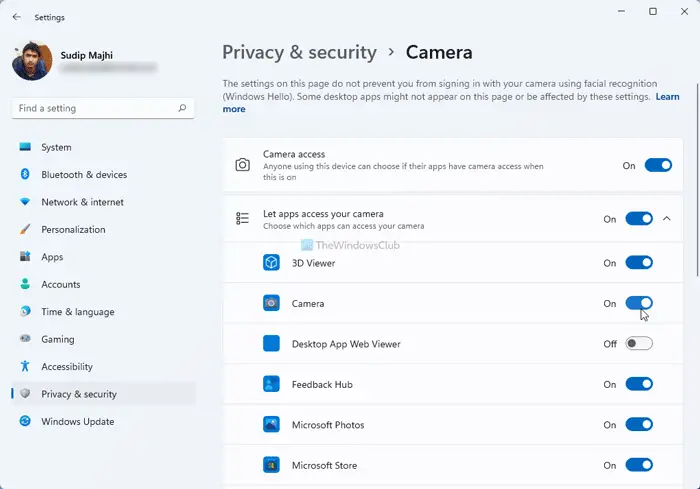Enable Desktop App Web Viewer toggle
The image size is (700, 489).
pos(639,343)
